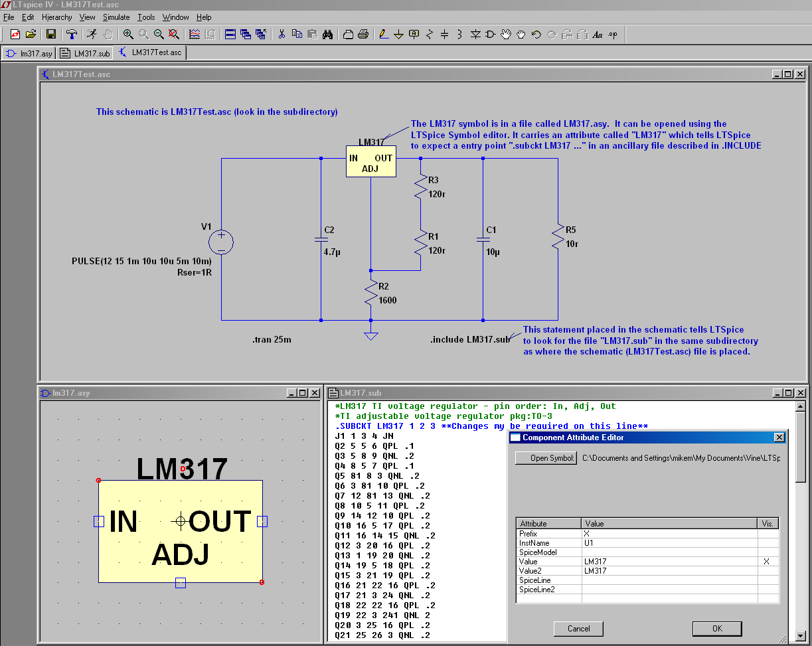
Task: Select the Cut scissors tool
Action: pyautogui.click(x=282, y=35)
